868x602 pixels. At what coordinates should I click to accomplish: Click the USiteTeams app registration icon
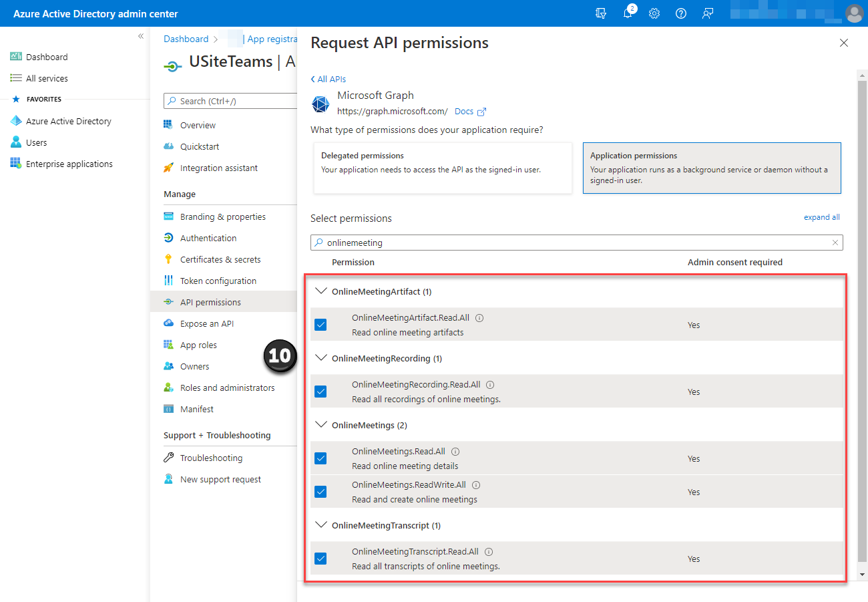tap(172, 65)
